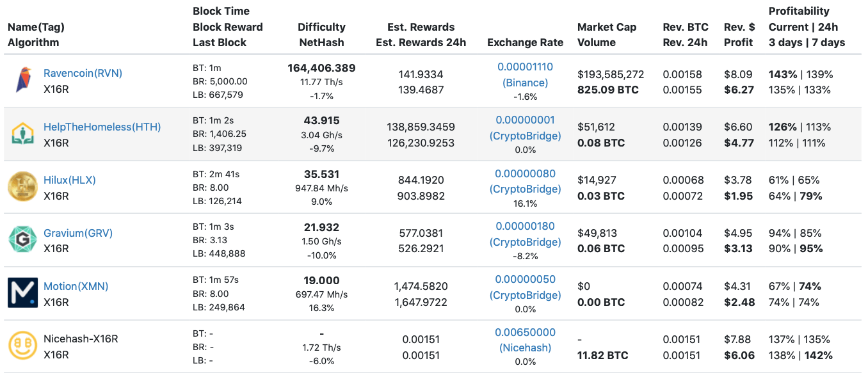The width and height of the screenshot is (868, 384).
Task: Open the Ravencoin(RVN) coin link
Action: point(83,73)
